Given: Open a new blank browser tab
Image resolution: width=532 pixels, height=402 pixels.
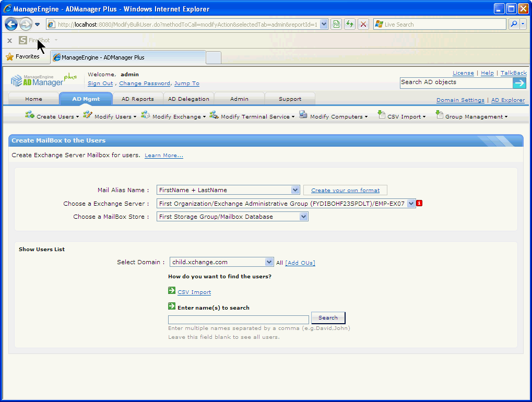Looking at the screenshot, I should point(214,57).
